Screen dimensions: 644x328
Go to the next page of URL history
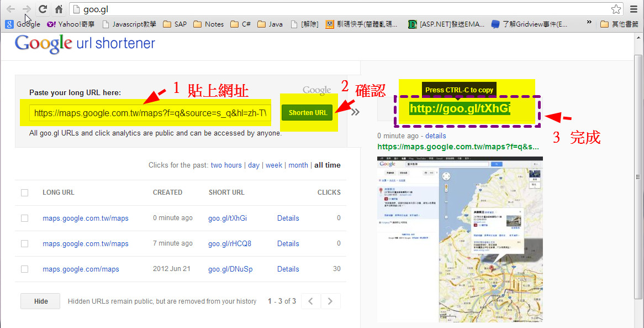[x=330, y=301]
